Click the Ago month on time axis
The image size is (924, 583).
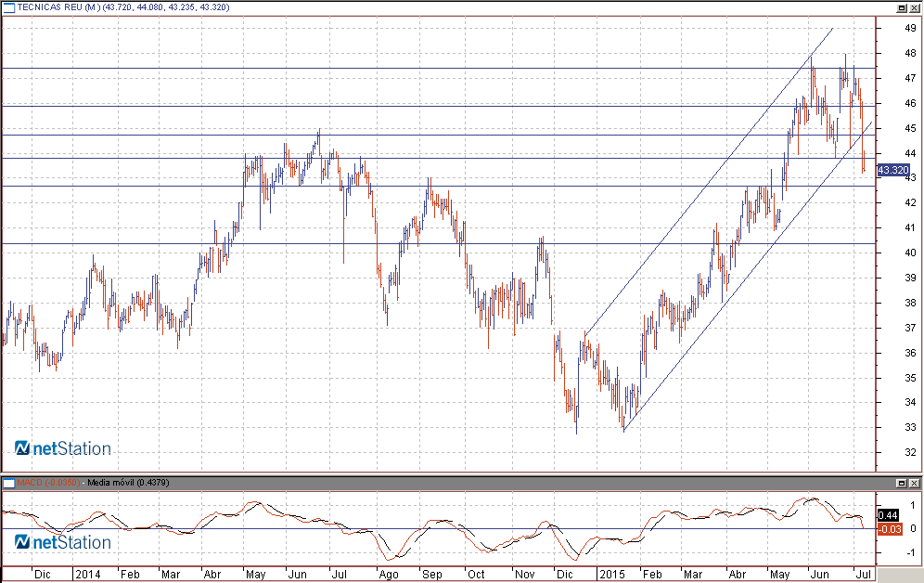pyautogui.click(x=388, y=575)
